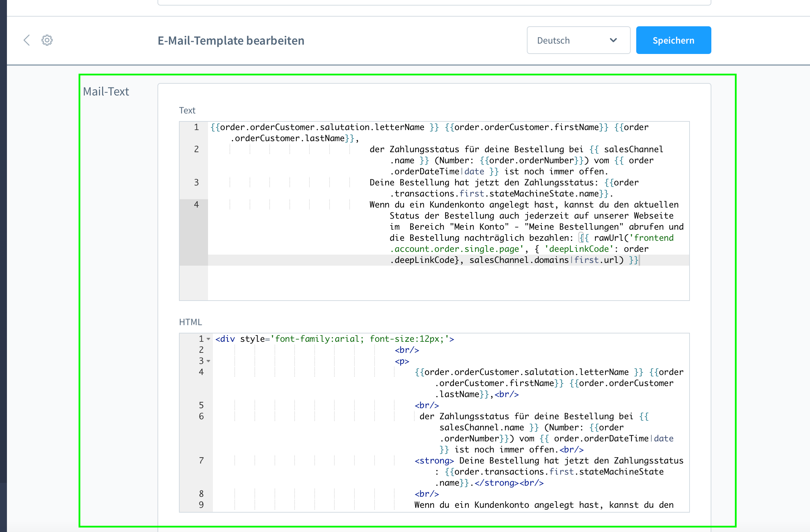
Task: Click inside the Text code editor empty area
Action: coord(448,283)
